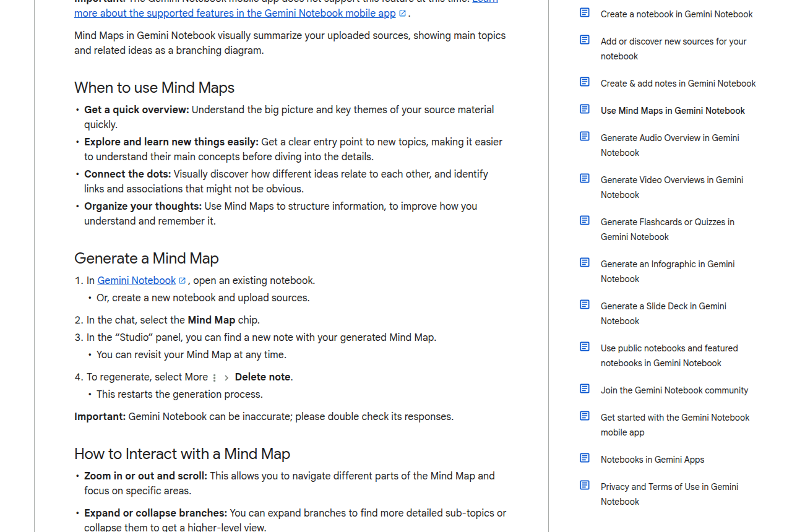This screenshot has width=792, height=532.
Task: Click How to Interact with a Mind Map heading
Action: 182,453
